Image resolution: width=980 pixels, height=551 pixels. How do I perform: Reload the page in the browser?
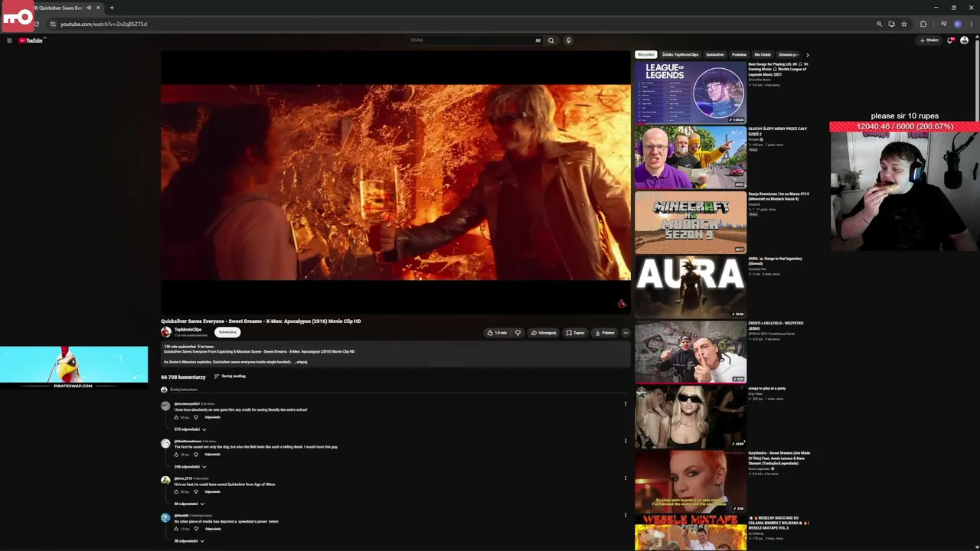tap(36, 24)
